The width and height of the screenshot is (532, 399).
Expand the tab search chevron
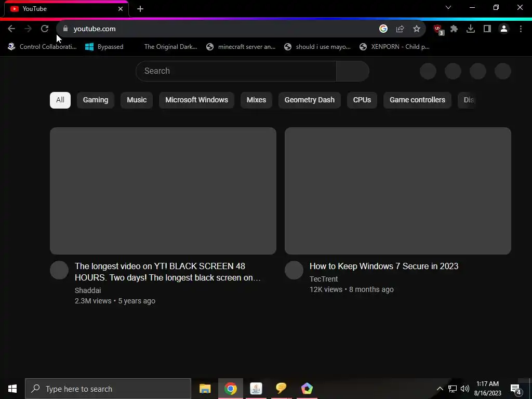tap(448, 7)
